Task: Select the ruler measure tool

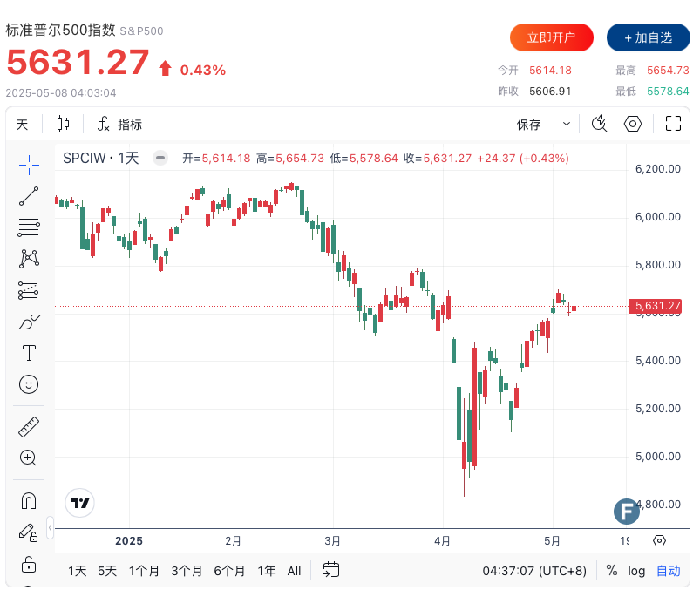Action: [x=29, y=426]
